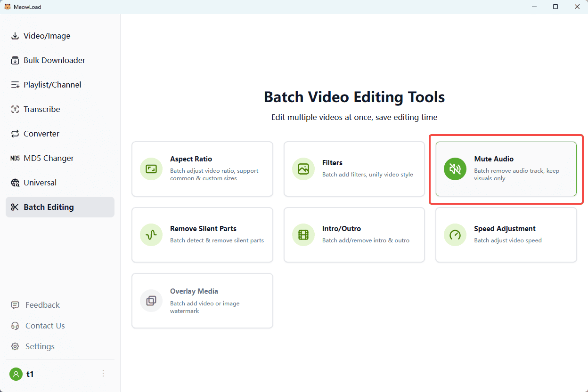This screenshot has height=392, width=588.
Task: Select Converter in the sidebar
Action: tap(41, 134)
